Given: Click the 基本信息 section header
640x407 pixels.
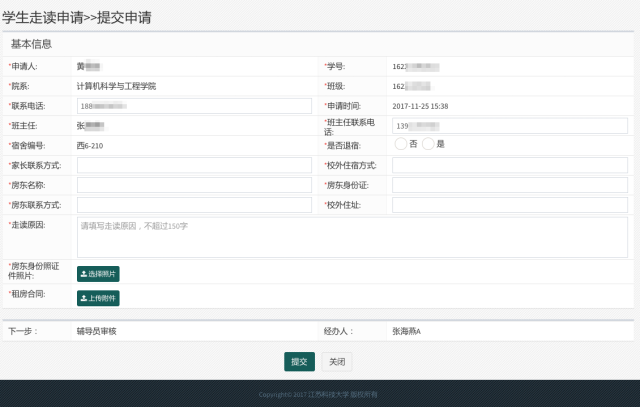Looking at the screenshot, I should pos(31,45).
